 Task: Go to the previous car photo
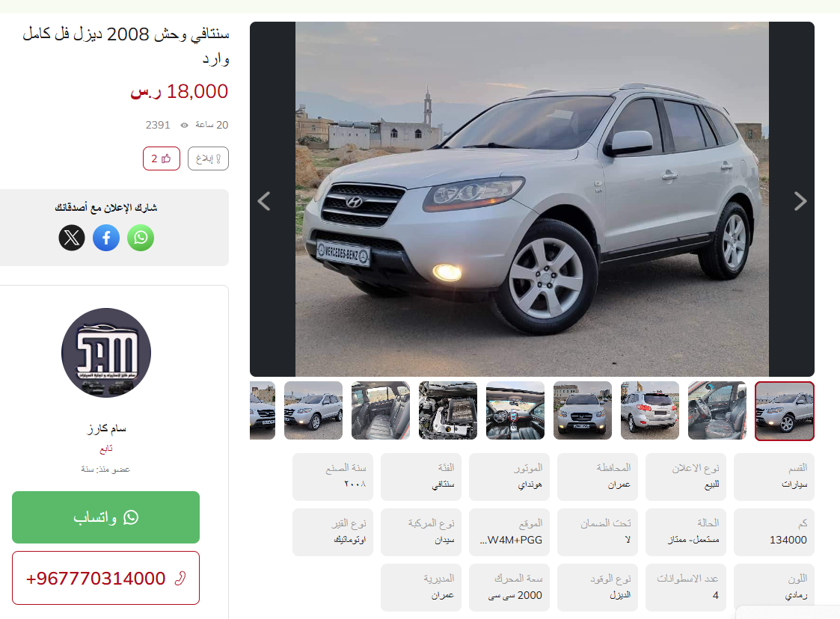pyautogui.click(x=264, y=201)
